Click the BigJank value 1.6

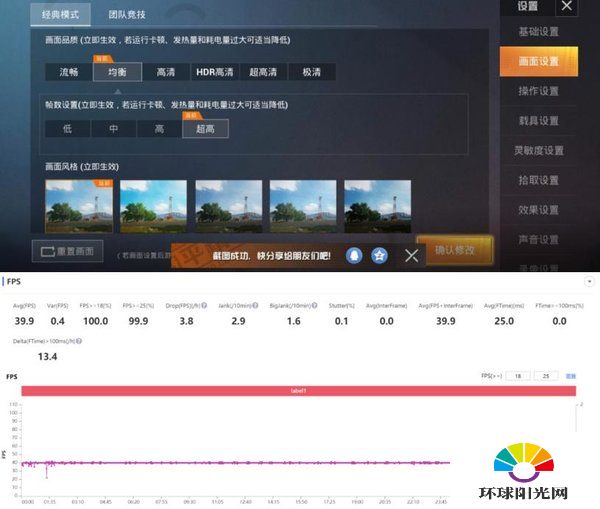coord(293,321)
